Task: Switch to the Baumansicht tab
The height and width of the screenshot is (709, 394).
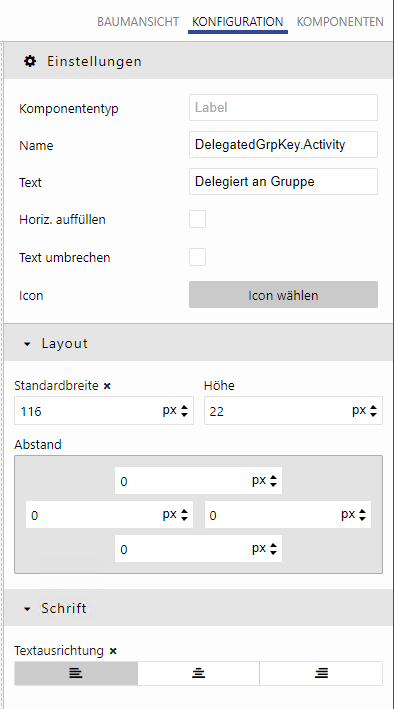Action: pos(138,22)
